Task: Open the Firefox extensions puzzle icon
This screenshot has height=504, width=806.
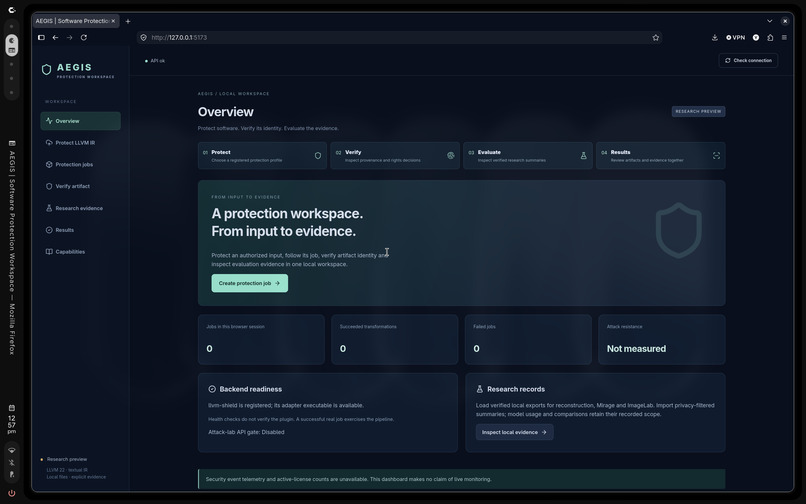Action: (770, 38)
